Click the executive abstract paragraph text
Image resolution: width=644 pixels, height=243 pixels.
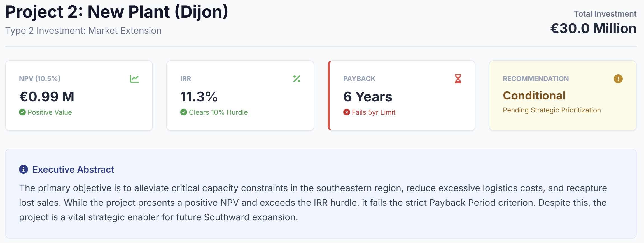(312, 202)
